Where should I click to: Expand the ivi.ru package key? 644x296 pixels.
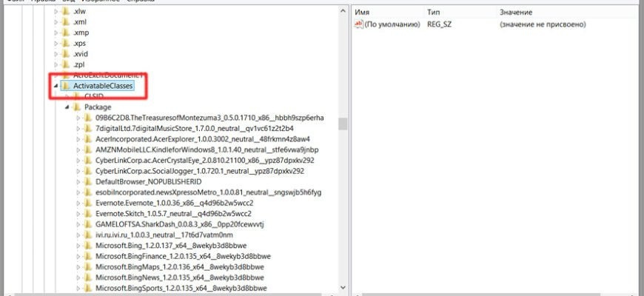pyautogui.click(x=78, y=235)
